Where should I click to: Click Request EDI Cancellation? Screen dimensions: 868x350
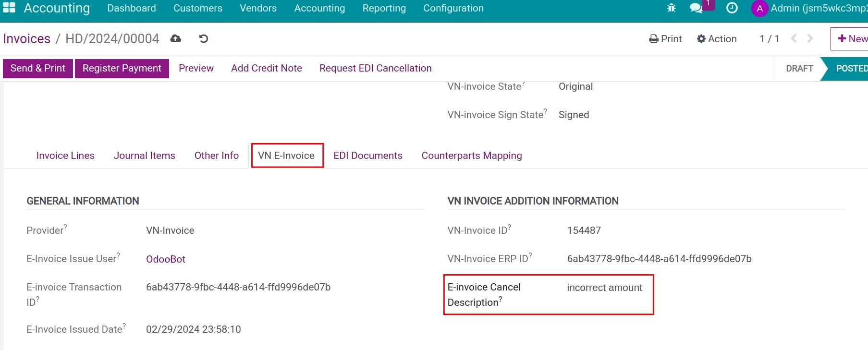click(x=376, y=68)
